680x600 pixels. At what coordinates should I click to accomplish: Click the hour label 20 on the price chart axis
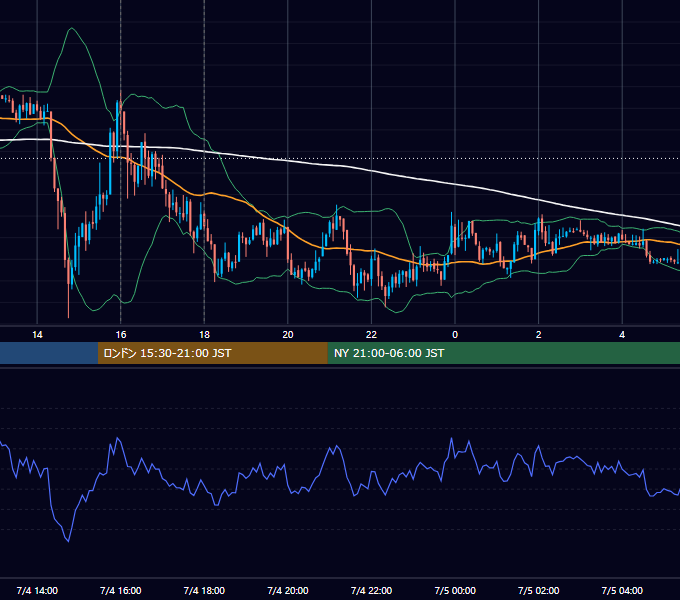coord(288,335)
